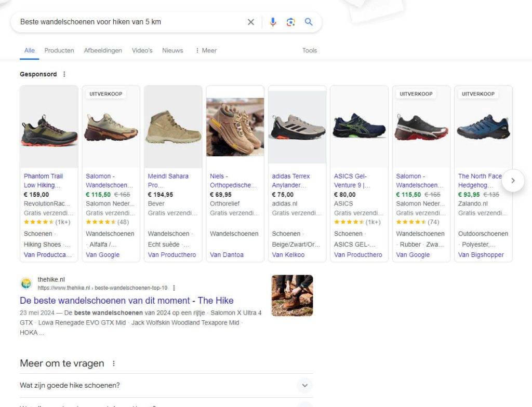Open the options dots beside Gesponsord
Image resolution: width=532 pixels, height=407 pixels.
coord(64,74)
